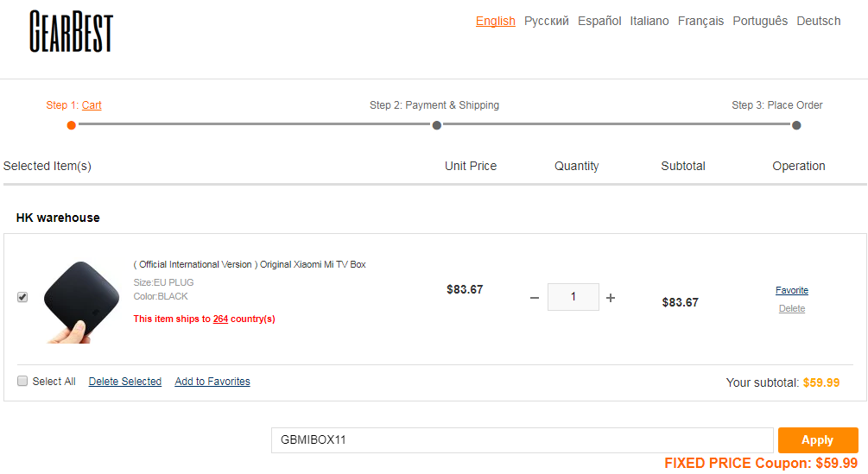
Task: Increase quantity with the plus icon
Action: pos(611,298)
